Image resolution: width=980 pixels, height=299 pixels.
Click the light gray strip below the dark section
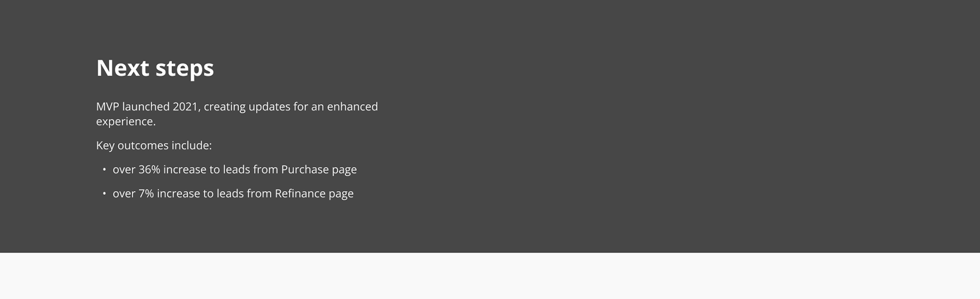(x=490, y=276)
